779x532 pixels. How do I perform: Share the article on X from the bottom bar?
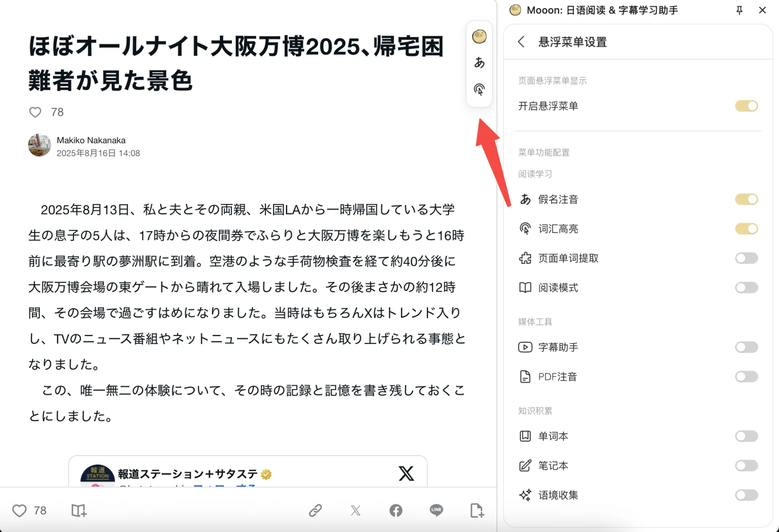point(355,511)
